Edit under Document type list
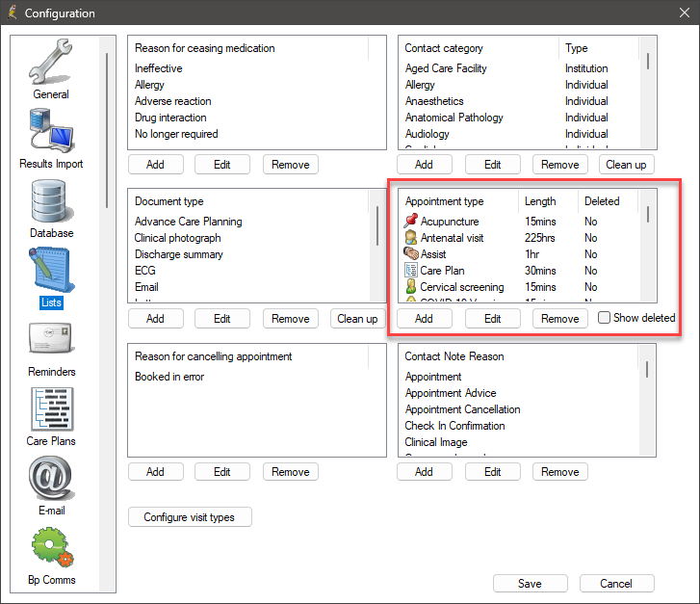The height and width of the screenshot is (604, 700). pyautogui.click(x=221, y=319)
